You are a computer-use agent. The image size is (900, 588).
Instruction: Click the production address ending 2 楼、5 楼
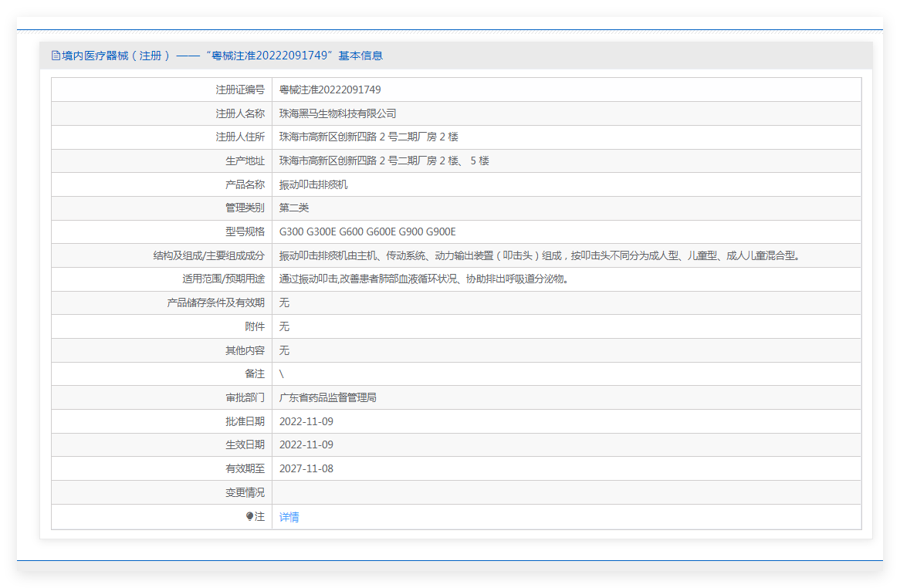click(x=384, y=161)
